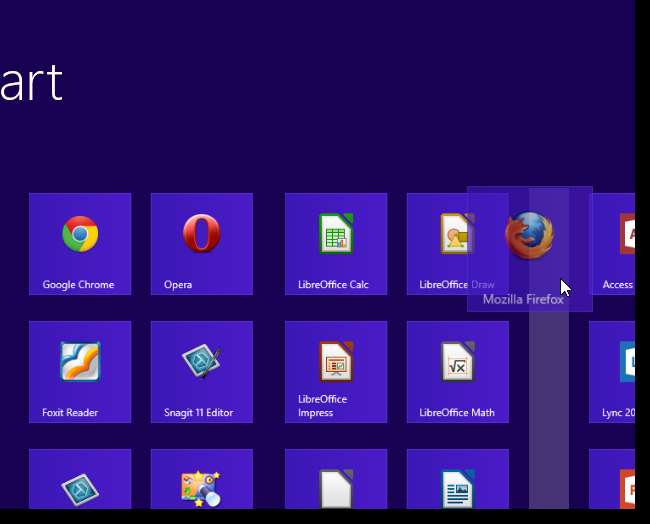Click the "Foxit Reader" tile label
Screen dimensions: 650x524
[x=70, y=413]
